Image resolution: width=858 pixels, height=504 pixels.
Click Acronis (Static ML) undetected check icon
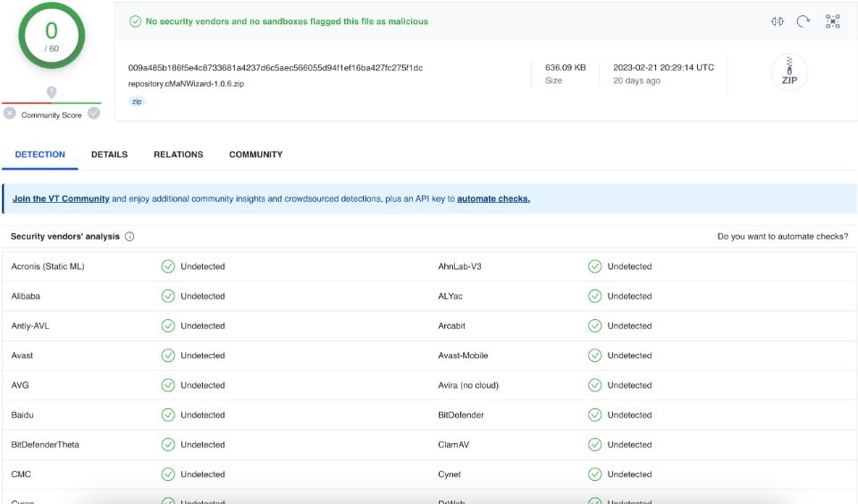[168, 266]
